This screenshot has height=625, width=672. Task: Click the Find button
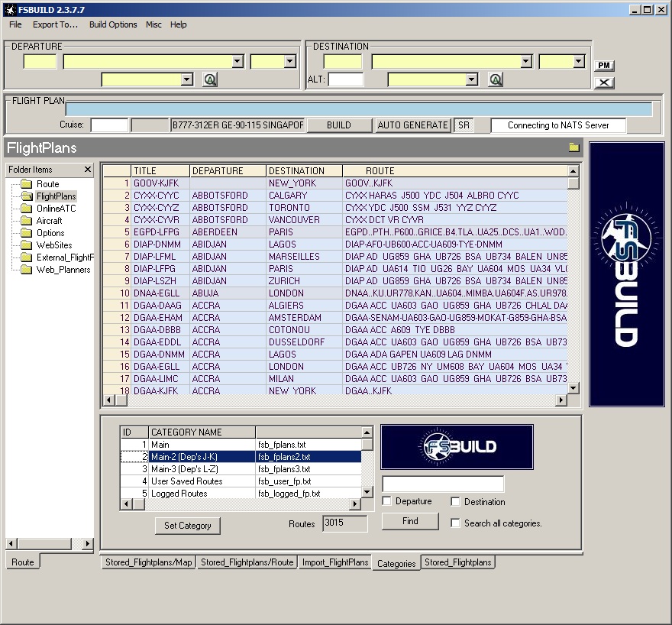410,521
